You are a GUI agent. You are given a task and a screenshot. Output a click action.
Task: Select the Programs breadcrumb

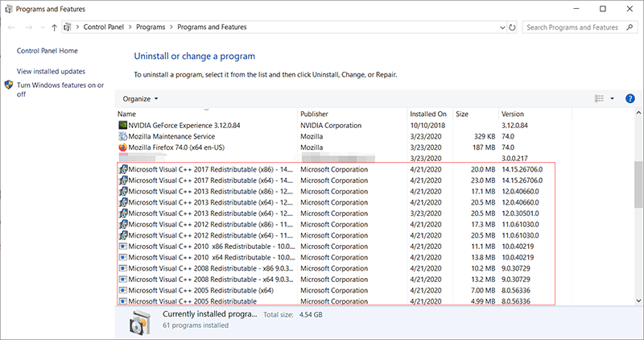151,27
